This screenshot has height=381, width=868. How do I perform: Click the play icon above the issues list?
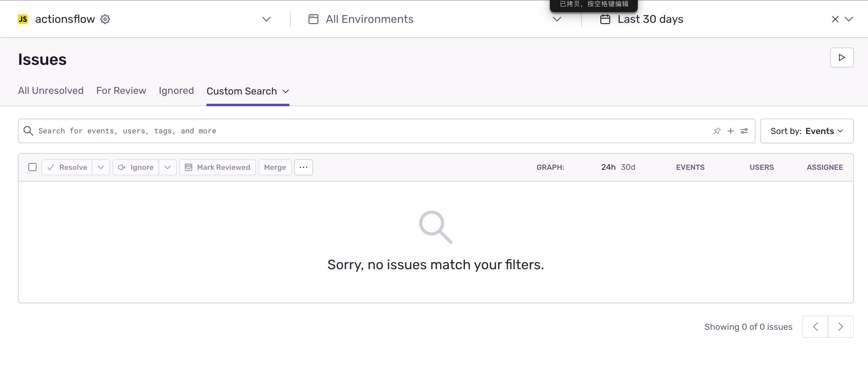841,57
